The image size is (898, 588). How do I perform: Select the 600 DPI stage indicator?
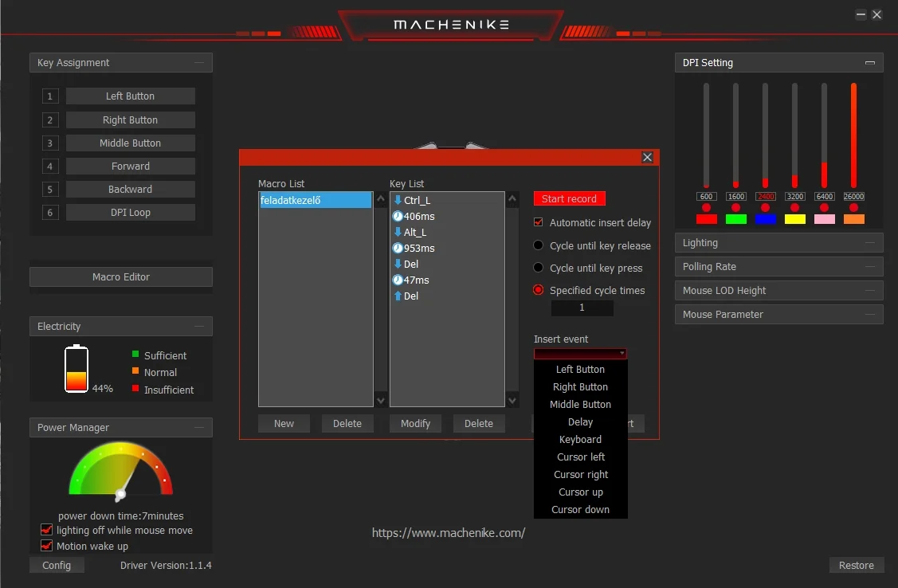(706, 207)
